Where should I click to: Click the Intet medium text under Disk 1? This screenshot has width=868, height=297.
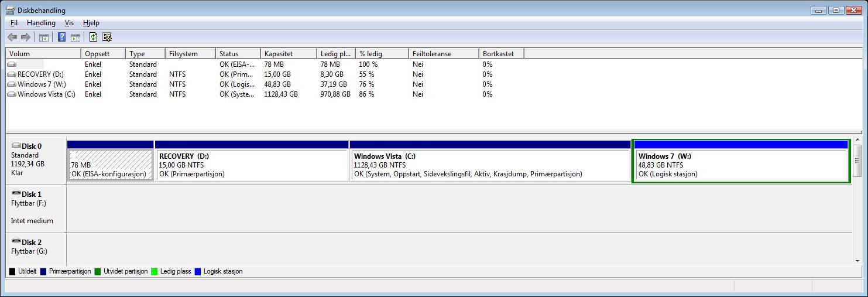tap(32, 221)
